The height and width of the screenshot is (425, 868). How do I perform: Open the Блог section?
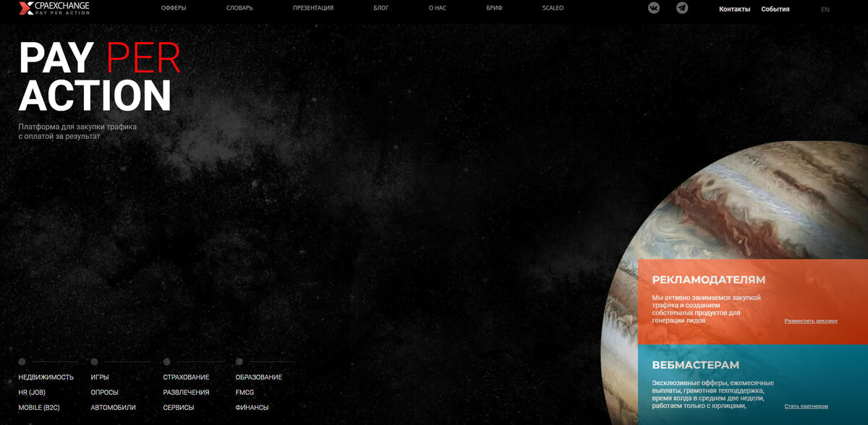coord(381,8)
